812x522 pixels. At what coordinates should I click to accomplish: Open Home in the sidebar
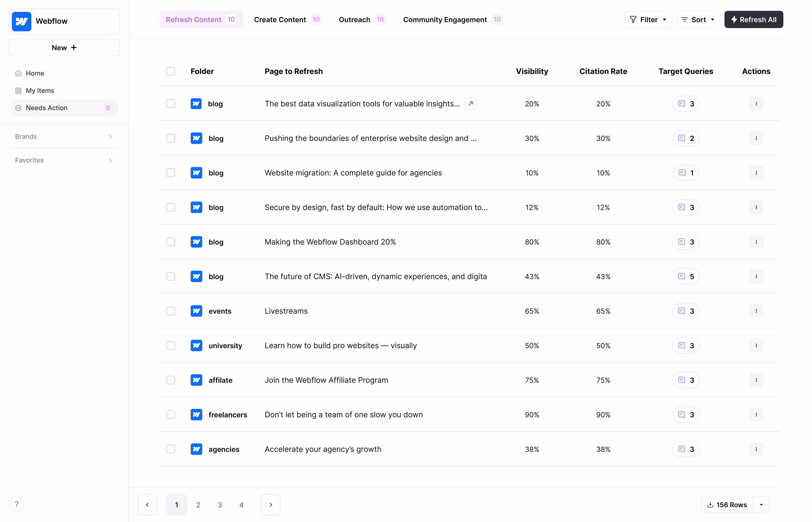[64, 73]
